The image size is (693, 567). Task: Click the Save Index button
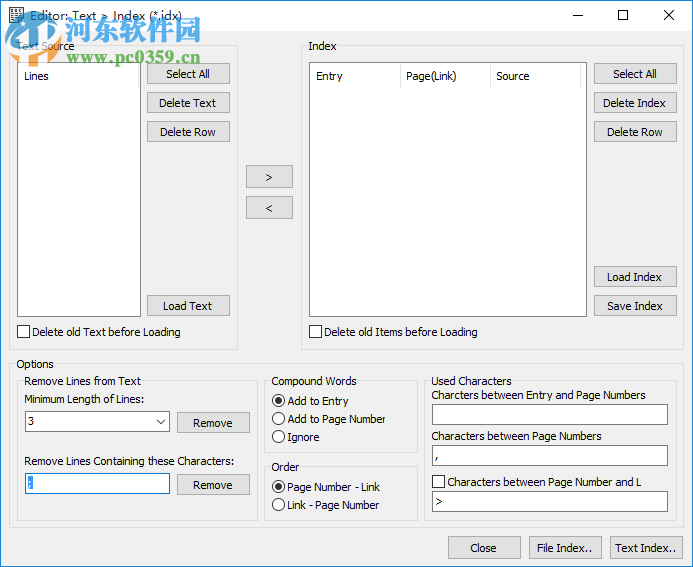(x=635, y=306)
